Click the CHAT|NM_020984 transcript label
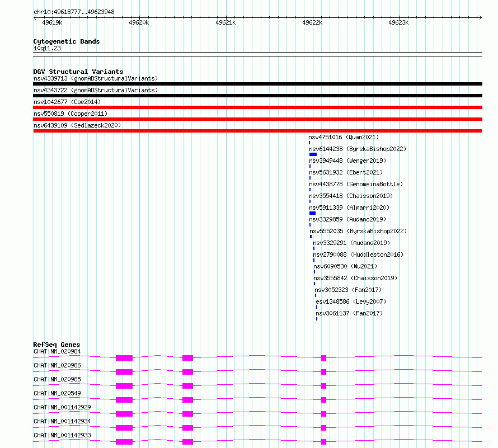 [57, 351]
